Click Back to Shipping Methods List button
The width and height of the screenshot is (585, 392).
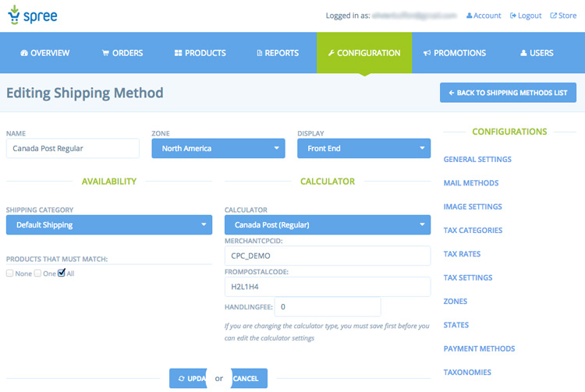pyautogui.click(x=508, y=93)
